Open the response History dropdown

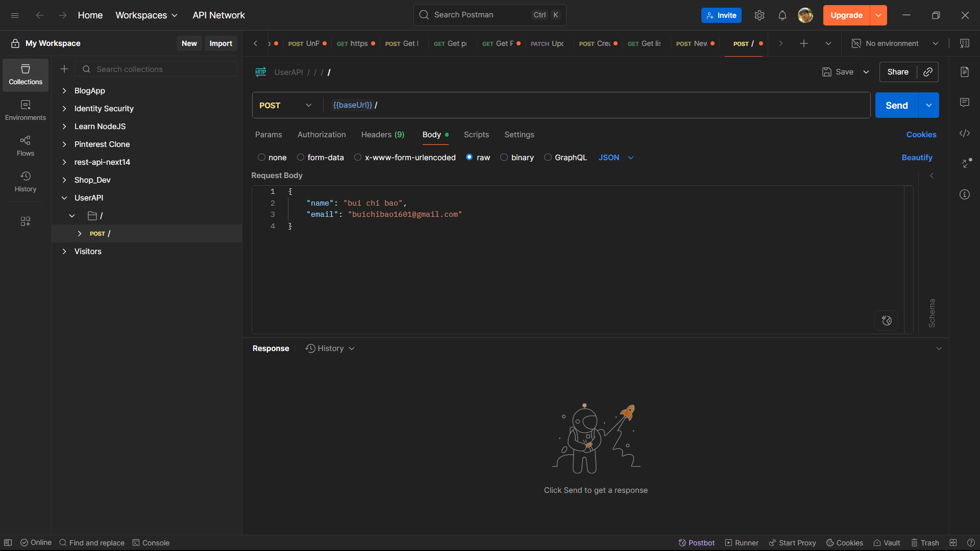(330, 348)
